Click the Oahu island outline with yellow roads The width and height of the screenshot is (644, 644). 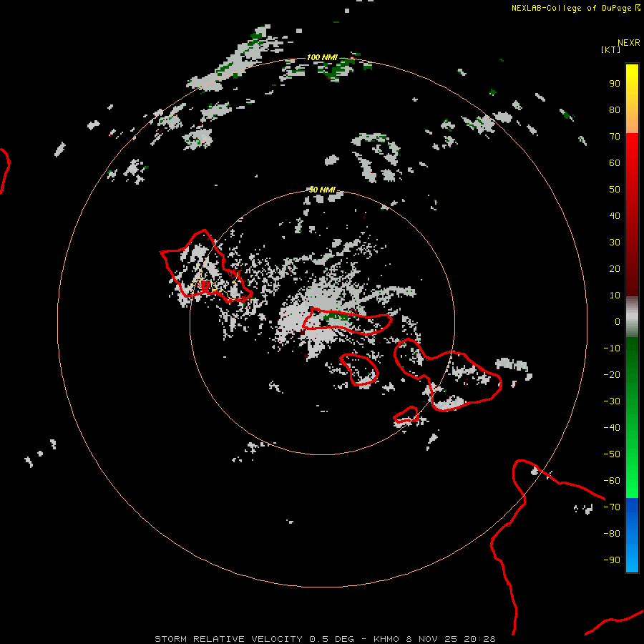205,267
